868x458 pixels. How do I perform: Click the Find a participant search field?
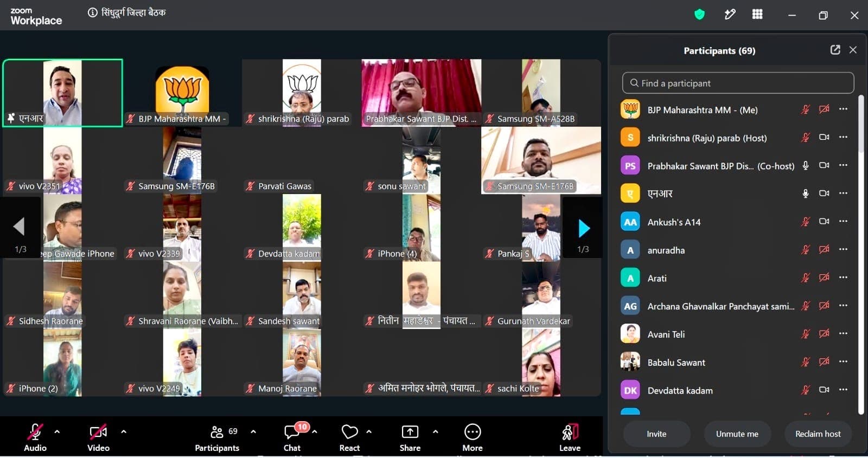coord(738,83)
